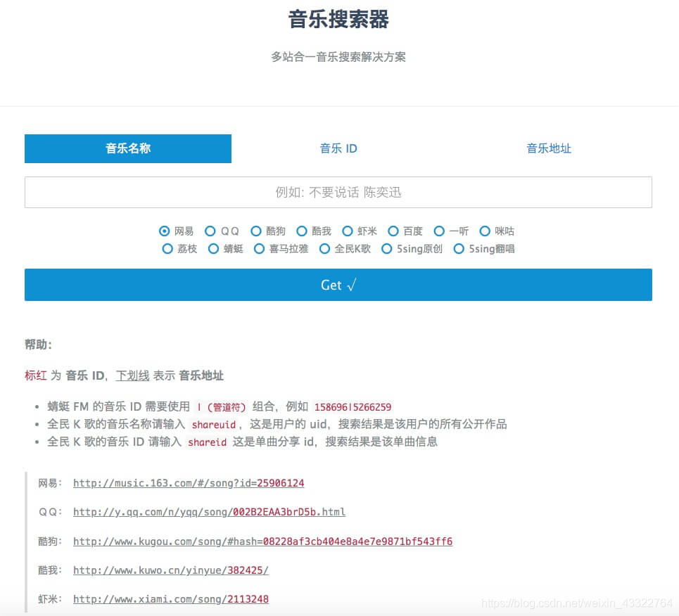Open the 网易 music.163.com song link
The height and width of the screenshot is (616, 679).
189,483
